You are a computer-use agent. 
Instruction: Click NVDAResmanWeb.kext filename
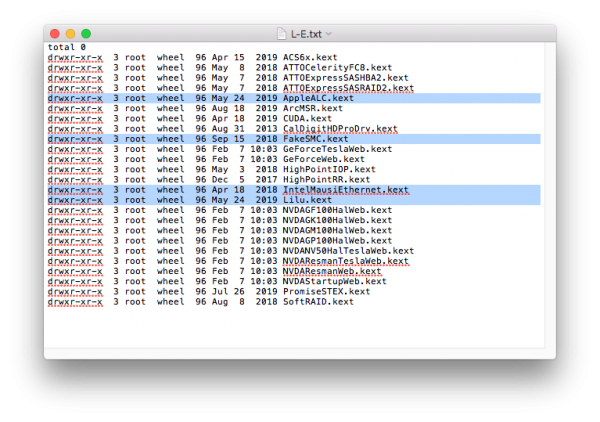[x=332, y=271]
